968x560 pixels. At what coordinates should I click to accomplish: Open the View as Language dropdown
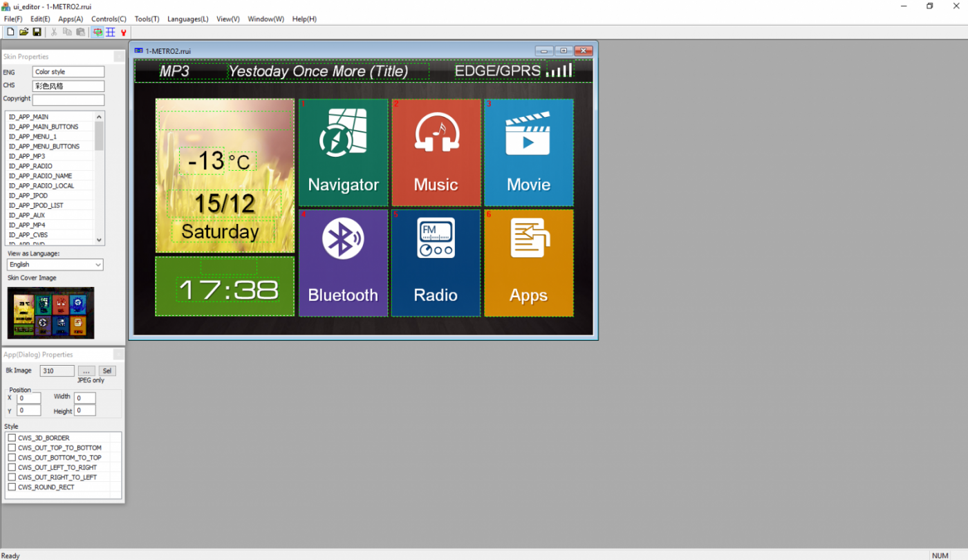[x=55, y=265]
